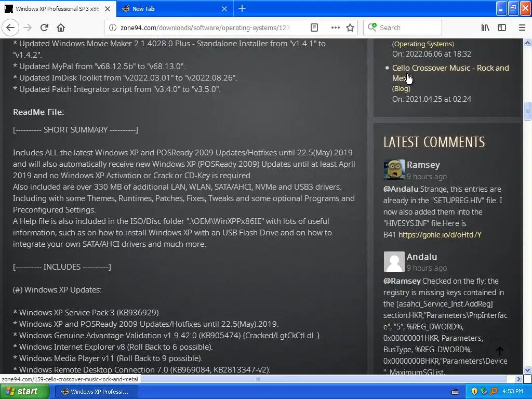Click the ReadMe File: heading
Image resolution: width=532 pixels, height=399 pixels.
[x=38, y=112]
